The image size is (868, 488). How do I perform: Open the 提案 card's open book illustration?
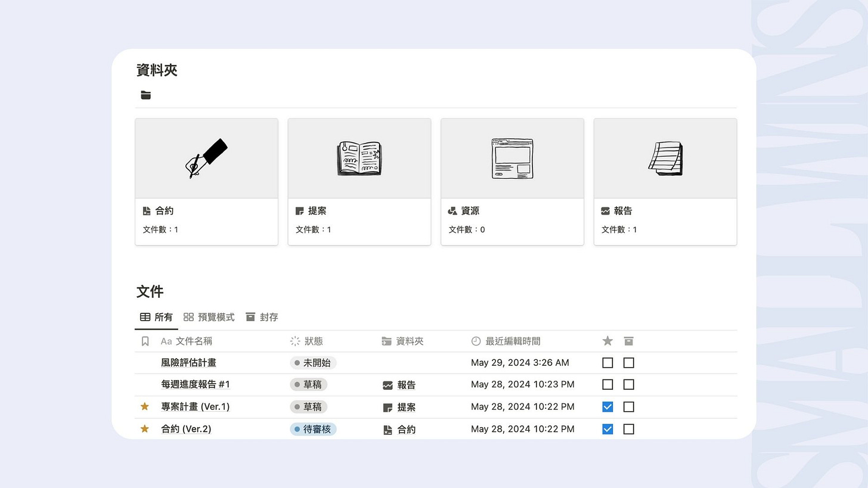click(359, 158)
